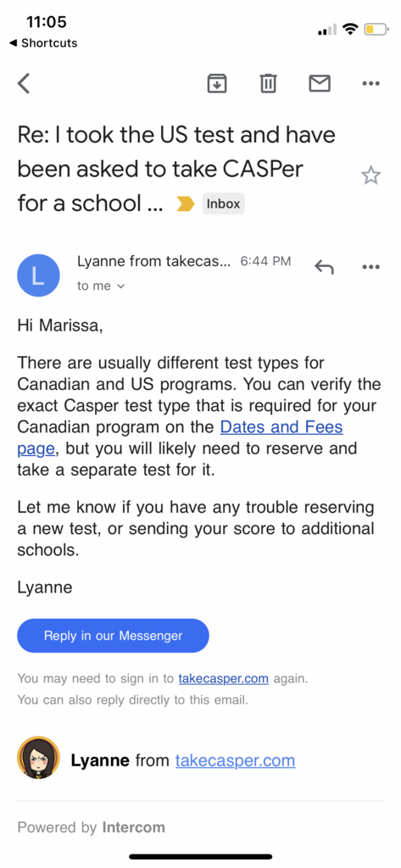Open the top toolbar three-dot more menu
Viewport: 401px width, 868px height.
370,84
